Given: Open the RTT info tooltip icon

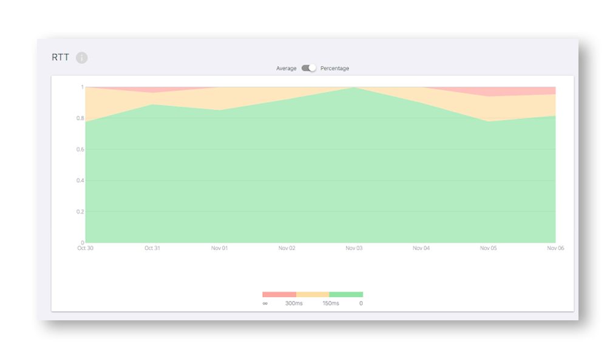Looking at the screenshot, I should 81,58.
